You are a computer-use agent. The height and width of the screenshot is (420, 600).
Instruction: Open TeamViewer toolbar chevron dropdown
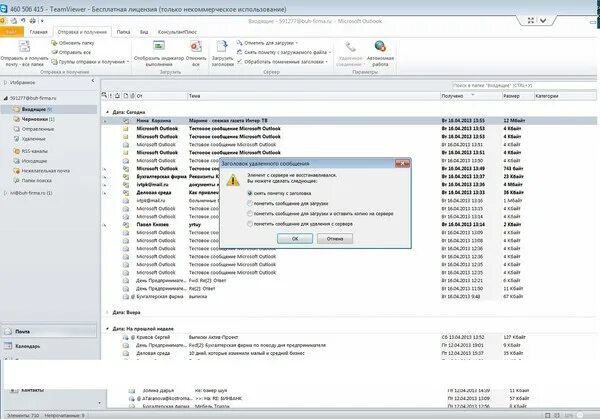tap(543, 21)
